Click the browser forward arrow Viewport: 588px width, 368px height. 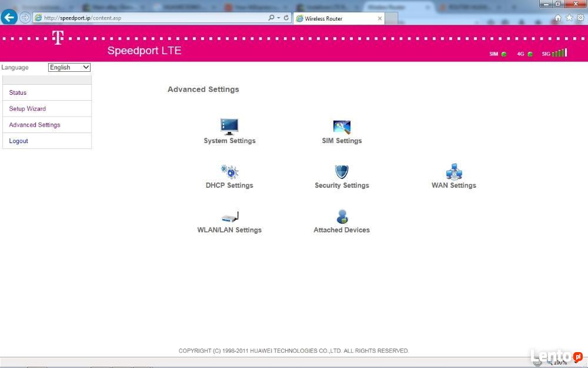click(x=25, y=18)
